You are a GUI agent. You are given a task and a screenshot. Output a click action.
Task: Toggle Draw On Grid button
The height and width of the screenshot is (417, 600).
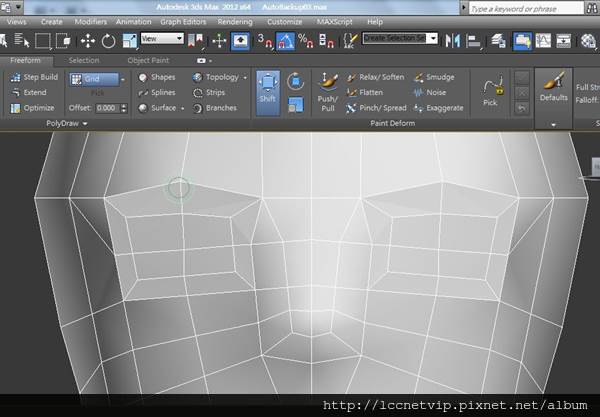click(x=94, y=79)
